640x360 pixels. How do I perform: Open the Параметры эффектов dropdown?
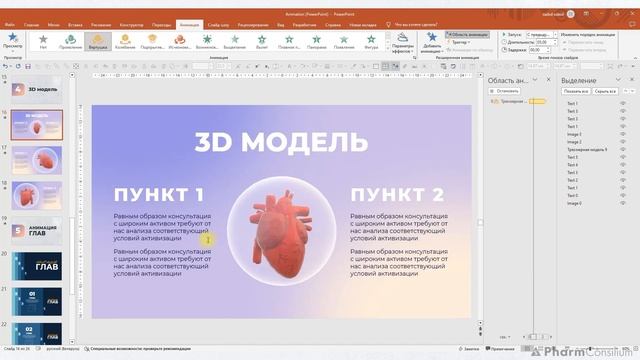tap(402, 43)
